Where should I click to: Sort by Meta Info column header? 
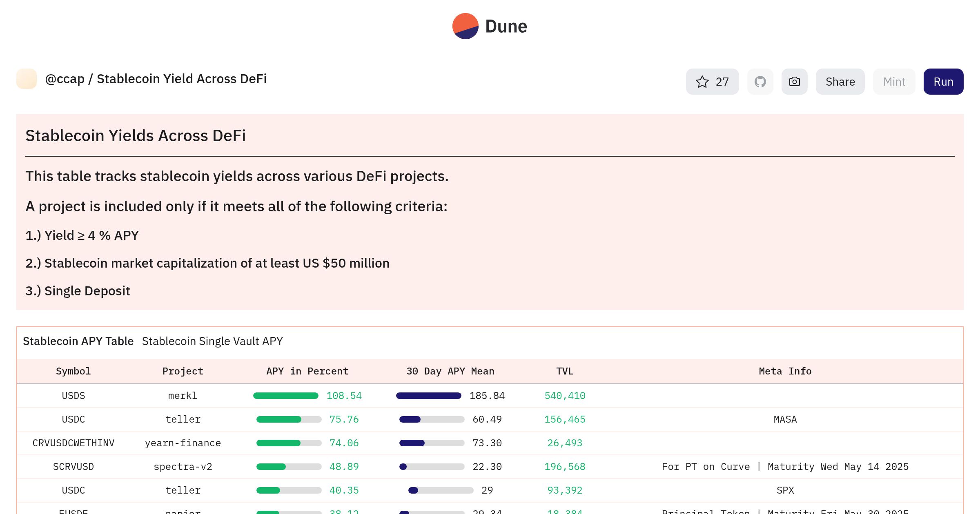pyautogui.click(x=785, y=371)
